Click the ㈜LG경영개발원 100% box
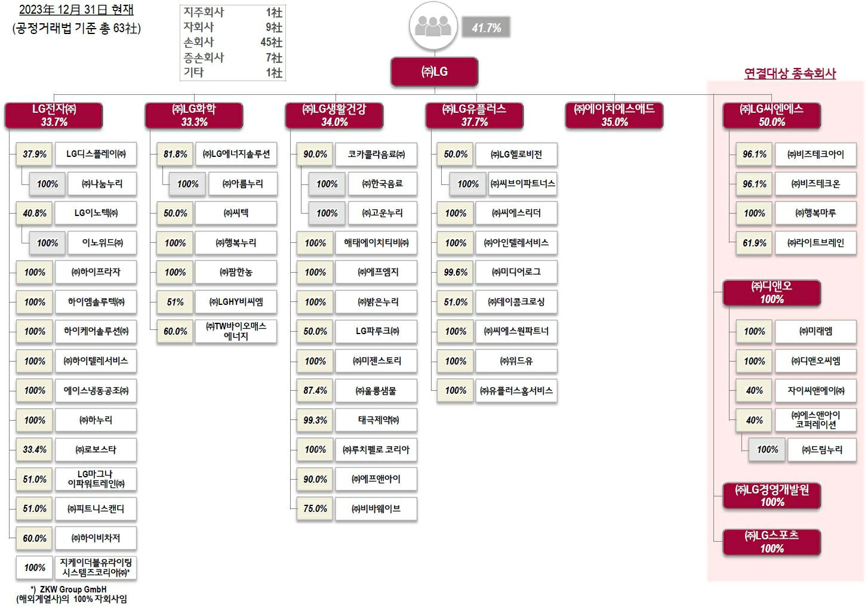Image resolution: width=868 pixels, height=608 pixels. (772, 496)
